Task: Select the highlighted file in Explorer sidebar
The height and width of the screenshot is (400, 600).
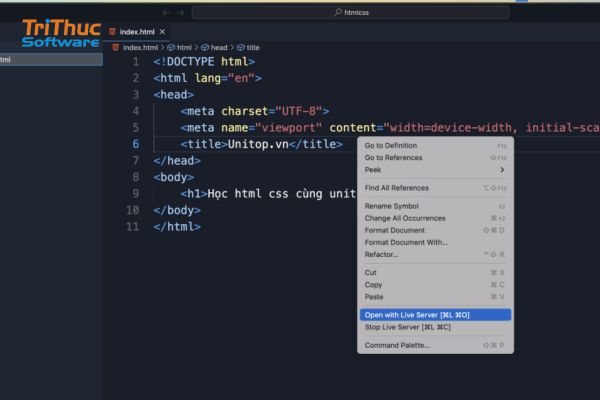Action: pyautogui.click(x=51, y=59)
